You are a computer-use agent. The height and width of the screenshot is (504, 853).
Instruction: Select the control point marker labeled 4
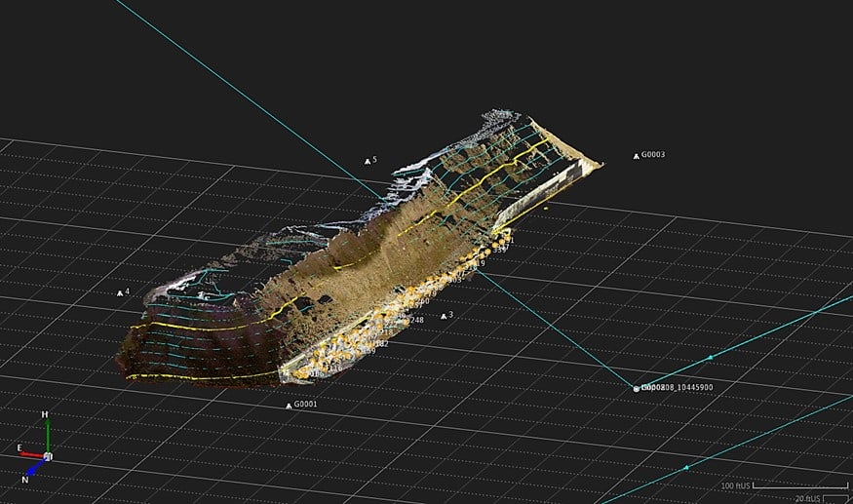click(120, 293)
